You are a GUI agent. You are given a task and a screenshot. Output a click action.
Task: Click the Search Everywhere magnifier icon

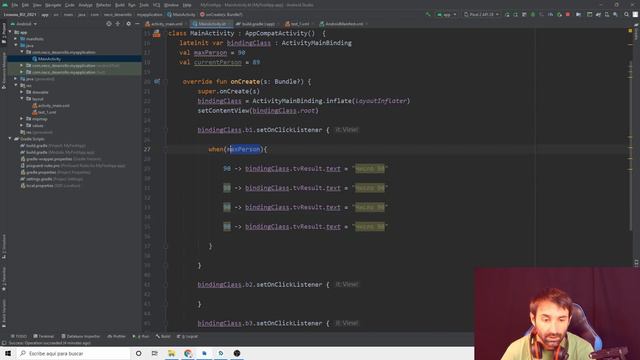tap(626, 14)
